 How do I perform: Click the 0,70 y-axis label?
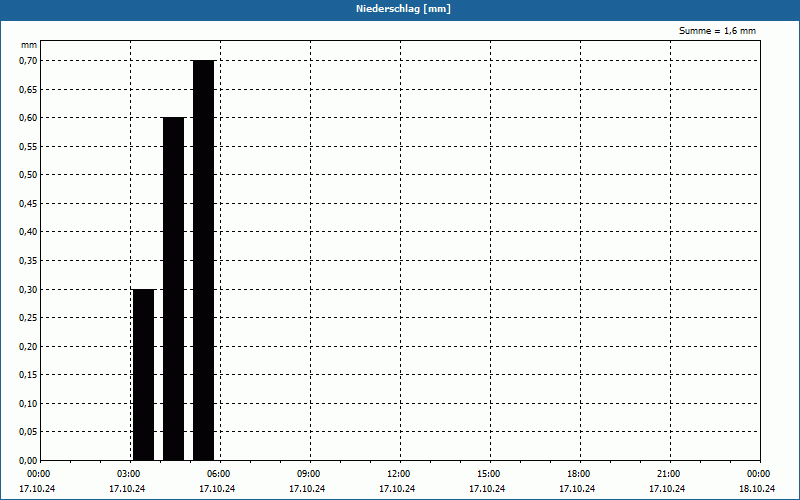pyautogui.click(x=28, y=61)
